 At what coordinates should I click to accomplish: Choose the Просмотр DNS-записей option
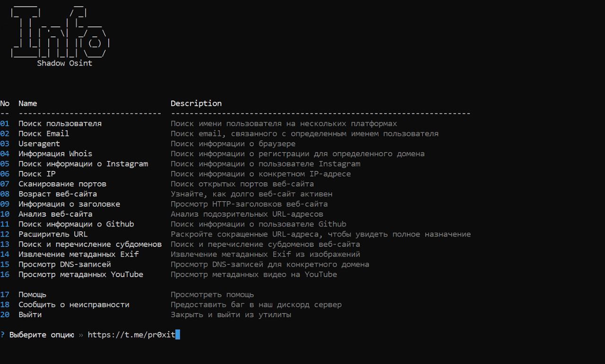tap(65, 264)
